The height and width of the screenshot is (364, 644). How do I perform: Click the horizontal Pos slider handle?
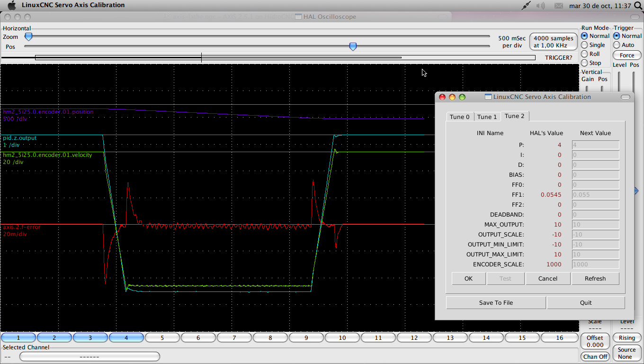click(353, 46)
